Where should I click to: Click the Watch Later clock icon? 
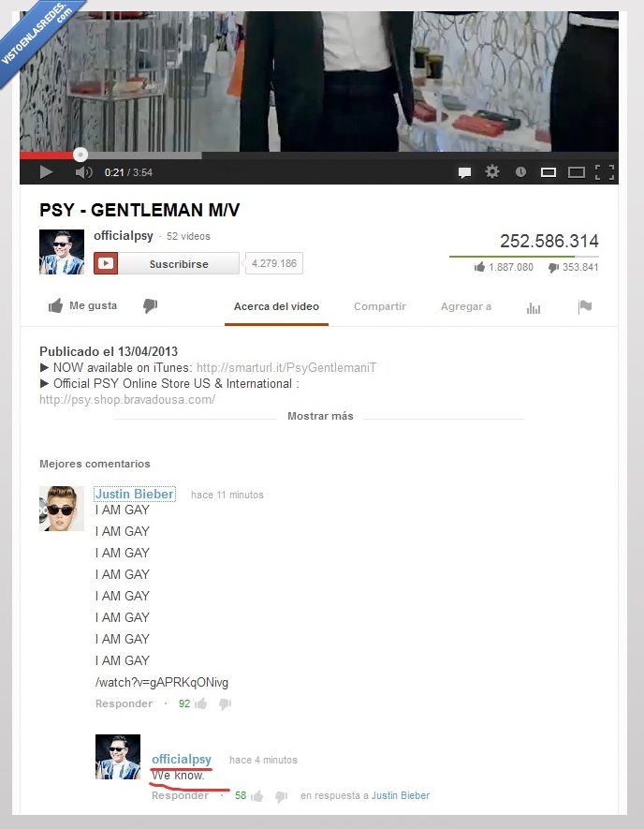520,171
